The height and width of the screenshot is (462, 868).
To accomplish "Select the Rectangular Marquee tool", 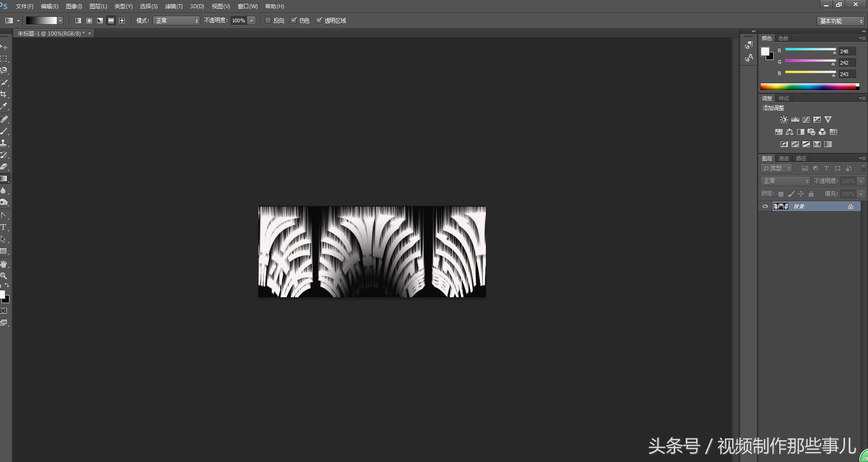I will click(4, 59).
